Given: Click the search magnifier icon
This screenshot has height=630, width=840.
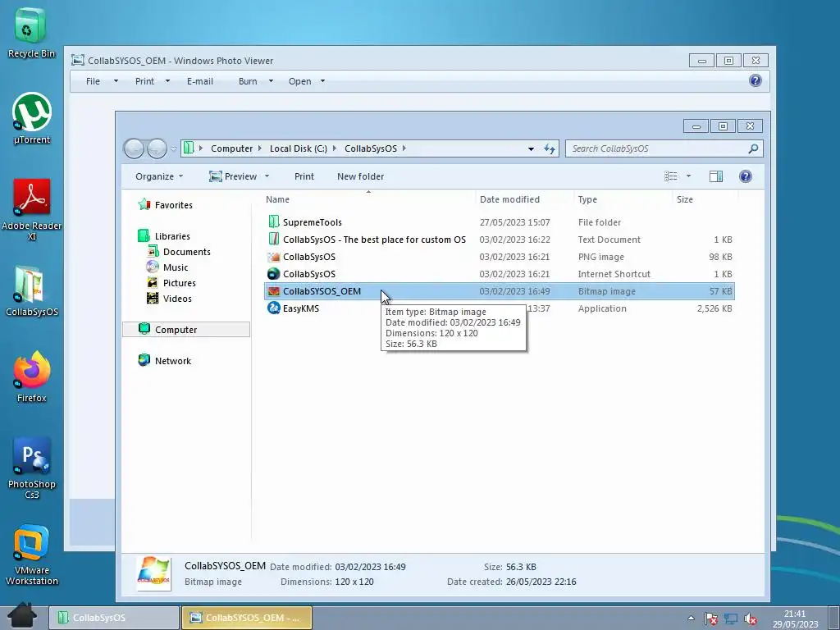Looking at the screenshot, I should click(x=753, y=148).
